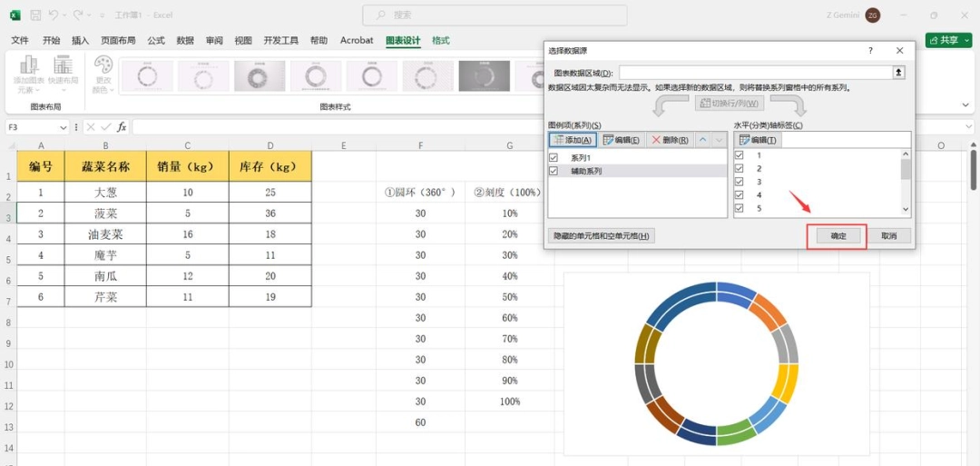Click the chart data range input field
The height and width of the screenshot is (466, 980).
pos(756,73)
